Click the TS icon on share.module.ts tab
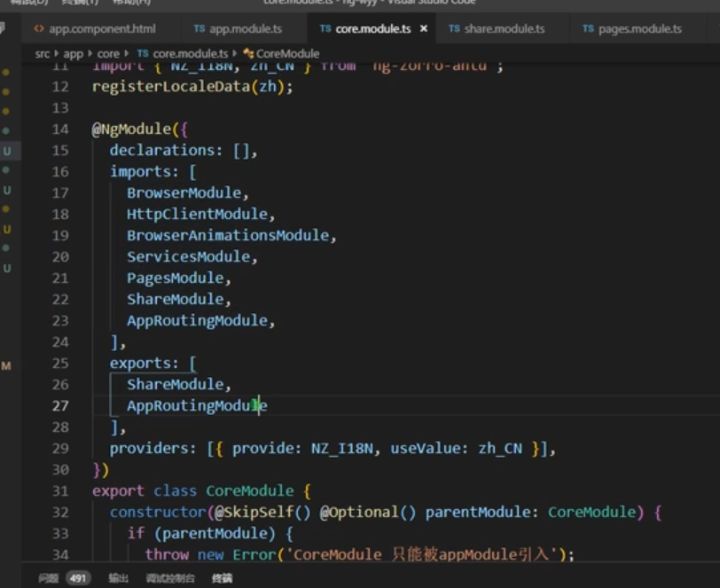This screenshot has width=720, height=588. 454,29
